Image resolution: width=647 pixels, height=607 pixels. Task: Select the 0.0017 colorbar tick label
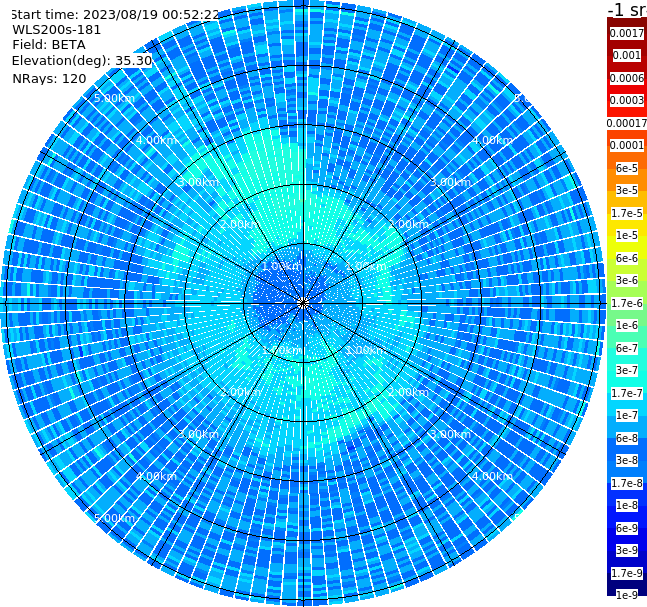627,33
